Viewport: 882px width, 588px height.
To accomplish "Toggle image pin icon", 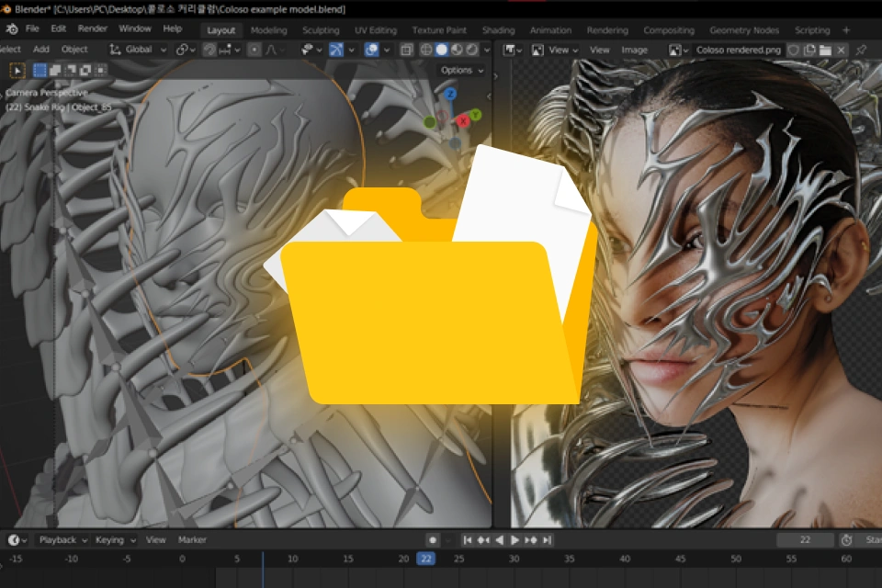I will click(861, 51).
